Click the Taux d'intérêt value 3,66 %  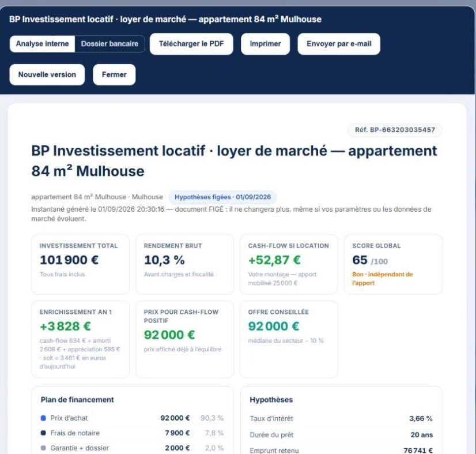pyautogui.click(x=421, y=418)
